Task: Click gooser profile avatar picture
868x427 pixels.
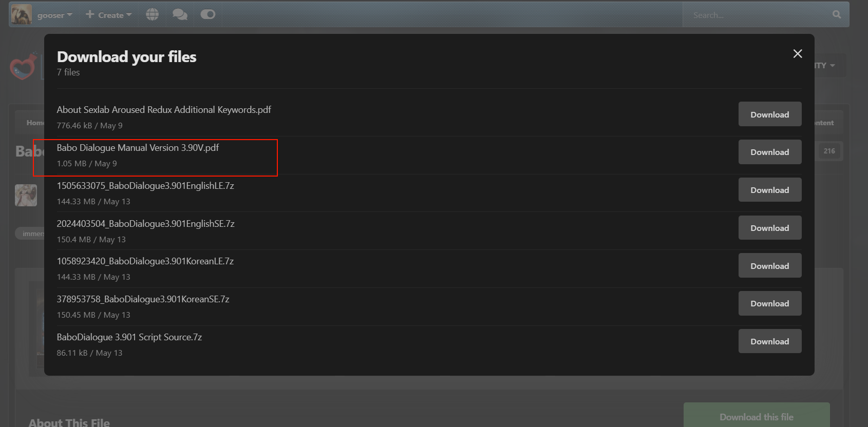Action: pos(22,14)
